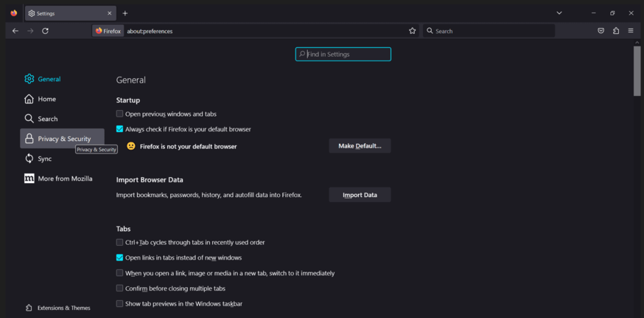Viewport: 644px width, 318px height.
Task: Go to the Home settings category
Action: tap(46, 99)
